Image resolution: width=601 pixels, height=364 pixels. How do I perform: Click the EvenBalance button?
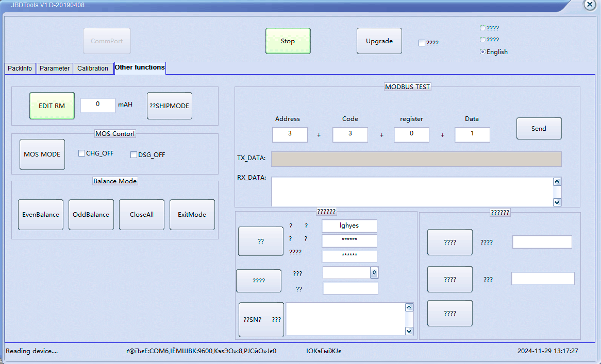point(41,214)
